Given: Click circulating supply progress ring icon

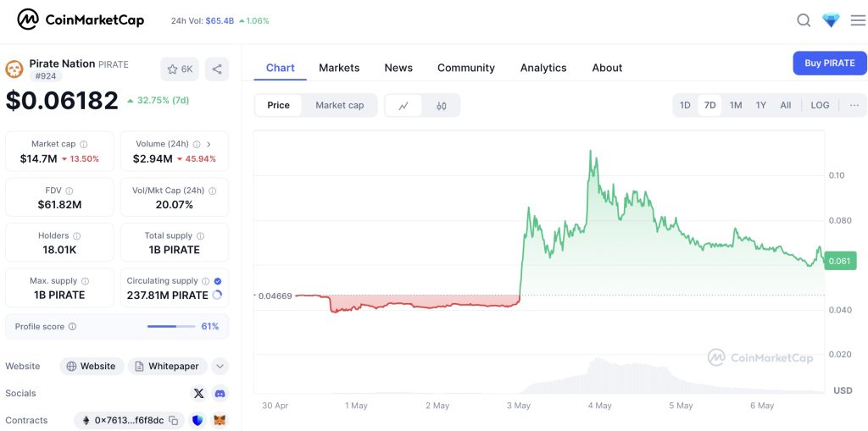Looking at the screenshot, I should pyautogui.click(x=217, y=296).
